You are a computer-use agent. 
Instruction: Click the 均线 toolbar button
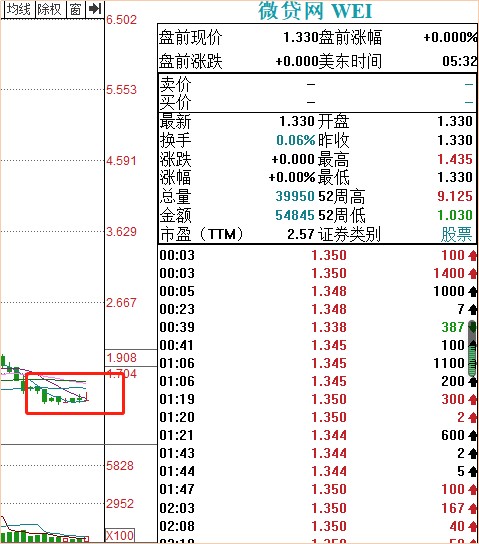[x=18, y=9]
